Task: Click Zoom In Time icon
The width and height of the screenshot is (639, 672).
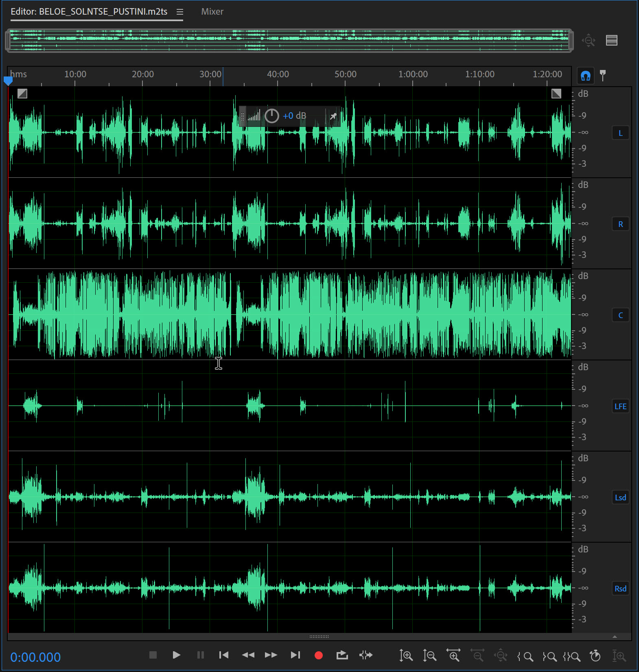Action: click(453, 656)
